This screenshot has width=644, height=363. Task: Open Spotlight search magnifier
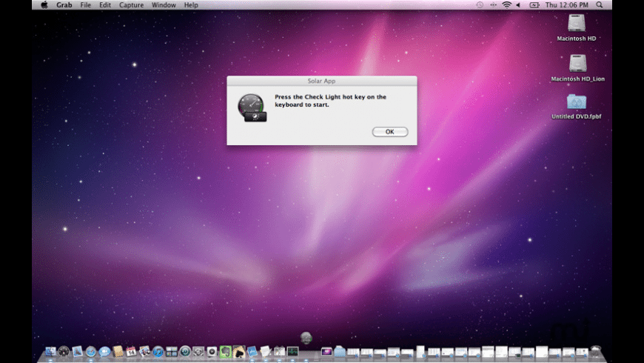600,5
